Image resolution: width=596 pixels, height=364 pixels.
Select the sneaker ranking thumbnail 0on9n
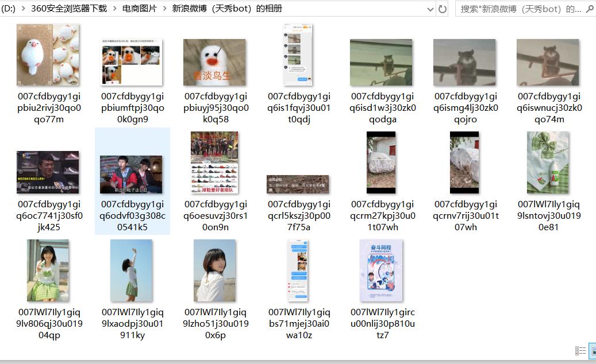(x=214, y=162)
